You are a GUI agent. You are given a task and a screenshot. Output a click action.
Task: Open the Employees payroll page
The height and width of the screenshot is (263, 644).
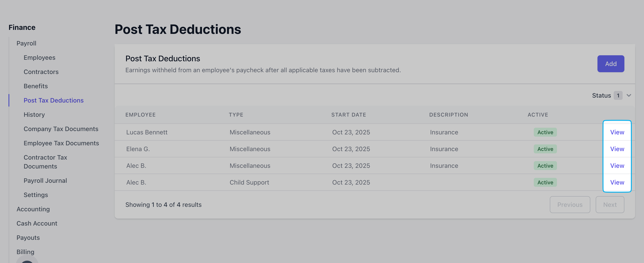point(39,58)
